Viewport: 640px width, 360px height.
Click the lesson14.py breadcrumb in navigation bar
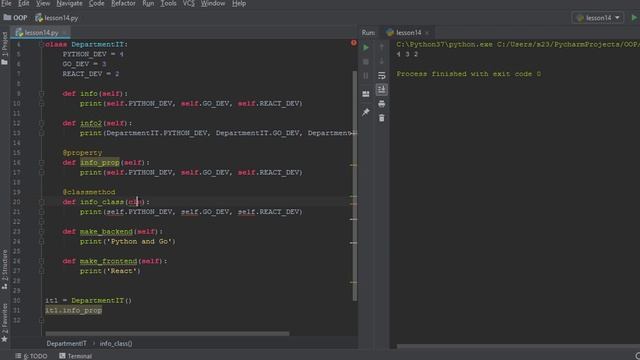click(x=56, y=18)
